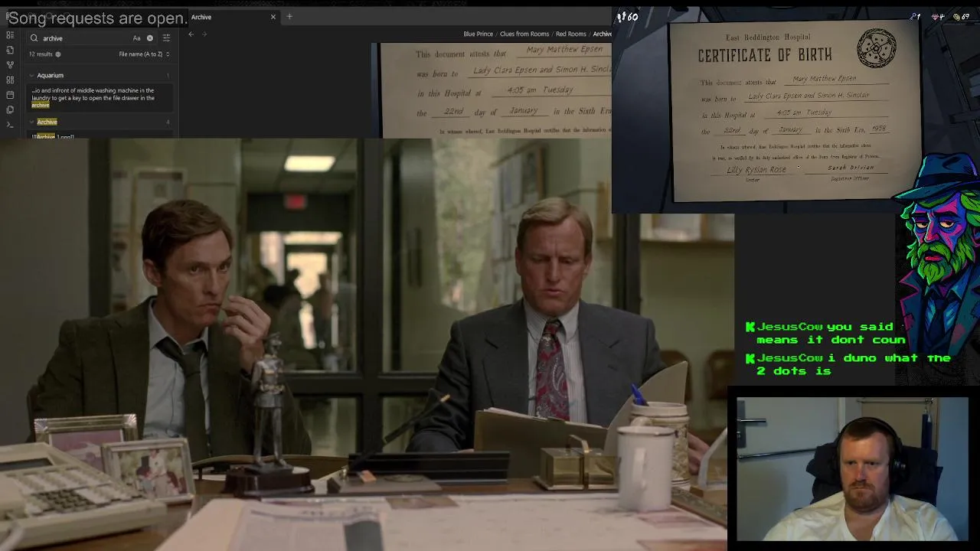980x551 pixels.
Task: Open the washing machine search match snippet
Action: coord(98,97)
